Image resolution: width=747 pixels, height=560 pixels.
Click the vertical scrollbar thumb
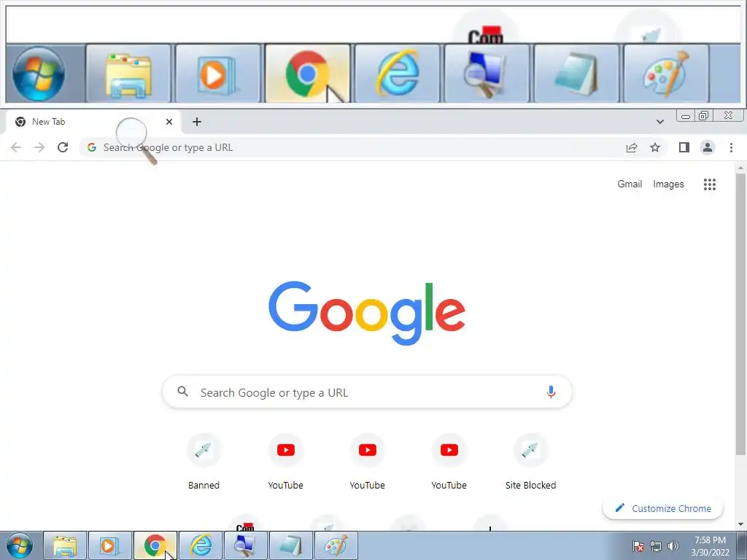click(x=740, y=314)
